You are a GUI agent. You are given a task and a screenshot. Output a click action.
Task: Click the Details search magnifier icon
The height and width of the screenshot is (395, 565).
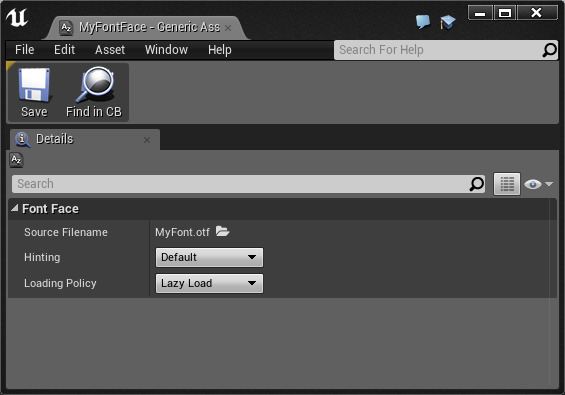[476, 184]
